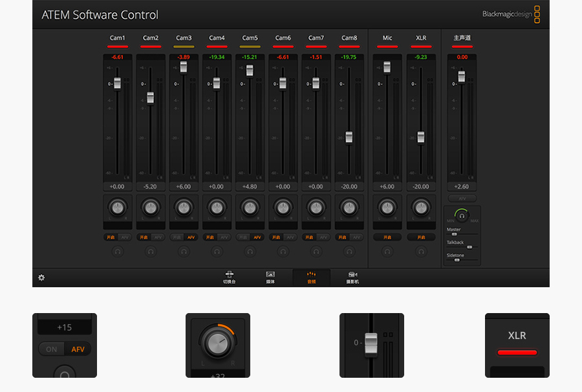Click the Mic balance pan knob
Screen dimensions: 582x392
click(387, 208)
